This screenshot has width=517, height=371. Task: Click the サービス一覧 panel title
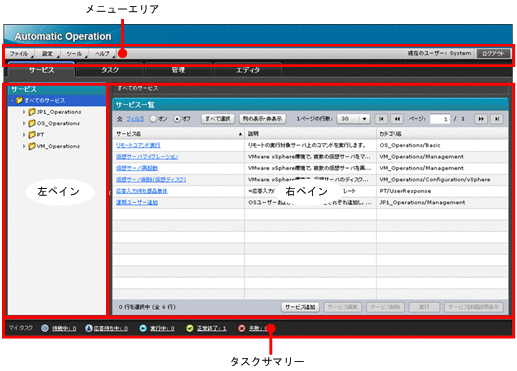coord(135,105)
